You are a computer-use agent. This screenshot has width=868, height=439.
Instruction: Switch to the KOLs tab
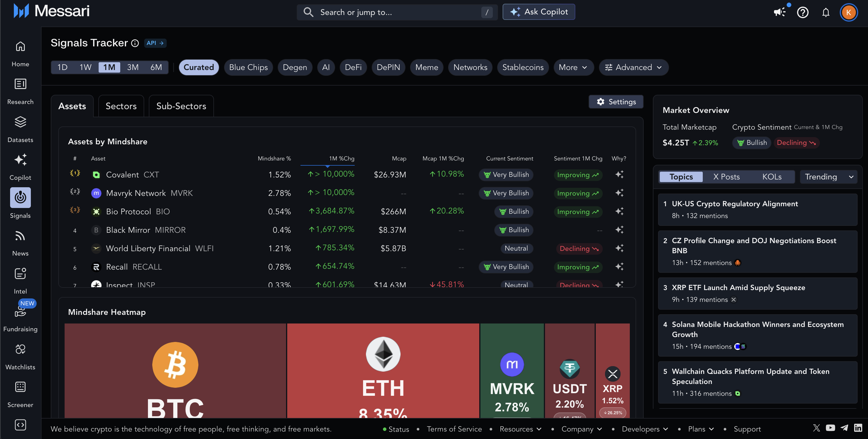pos(772,177)
